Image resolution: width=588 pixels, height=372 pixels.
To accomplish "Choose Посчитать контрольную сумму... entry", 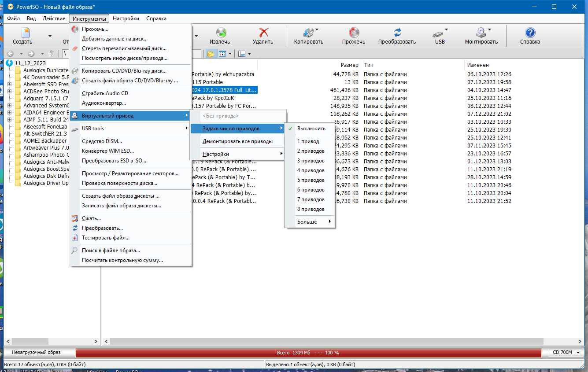I will click(130, 260).
